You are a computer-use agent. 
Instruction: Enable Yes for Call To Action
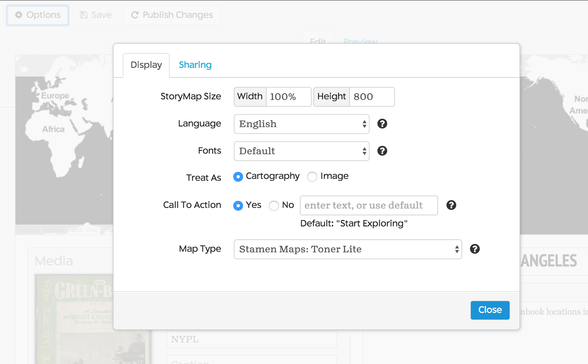tap(238, 206)
